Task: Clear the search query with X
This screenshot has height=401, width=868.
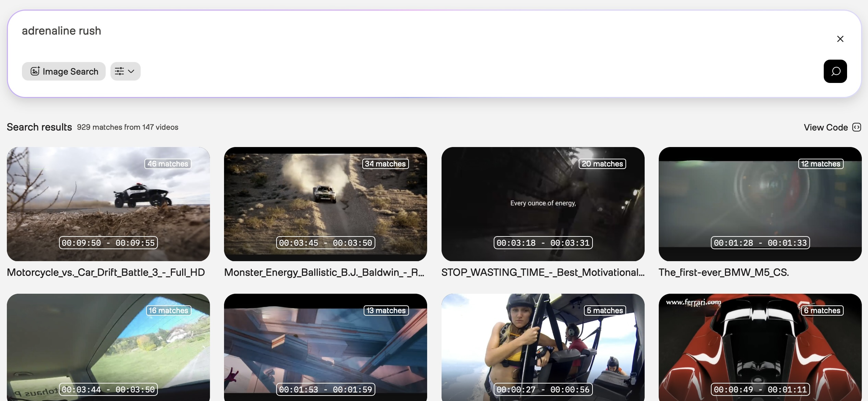Action: point(840,39)
